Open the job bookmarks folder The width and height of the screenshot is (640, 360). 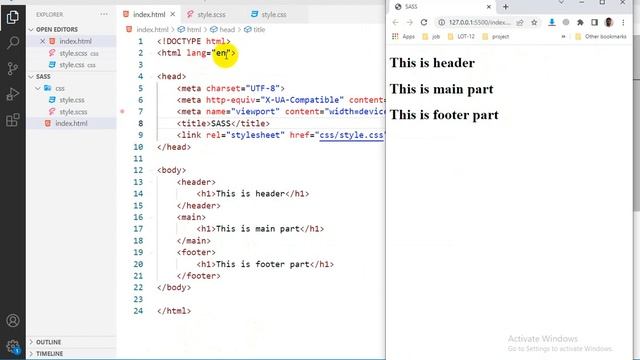click(431, 36)
